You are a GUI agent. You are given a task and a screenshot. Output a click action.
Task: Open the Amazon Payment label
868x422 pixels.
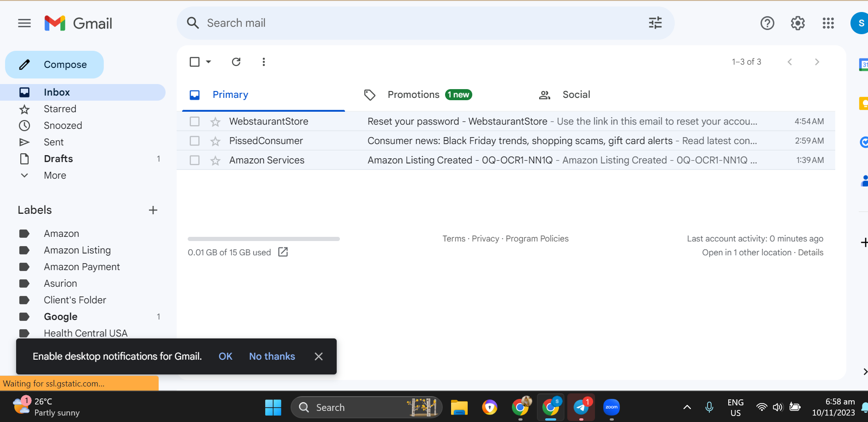[x=82, y=267]
